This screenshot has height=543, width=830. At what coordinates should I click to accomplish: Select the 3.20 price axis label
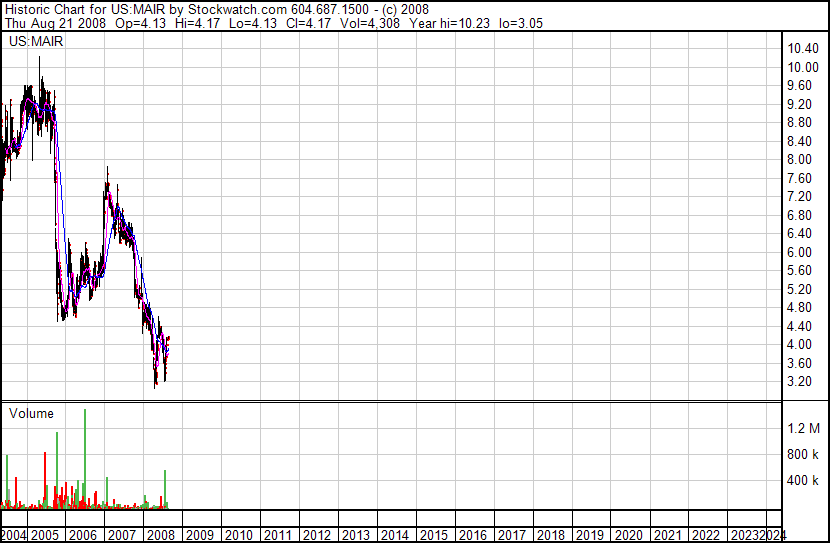coord(800,381)
